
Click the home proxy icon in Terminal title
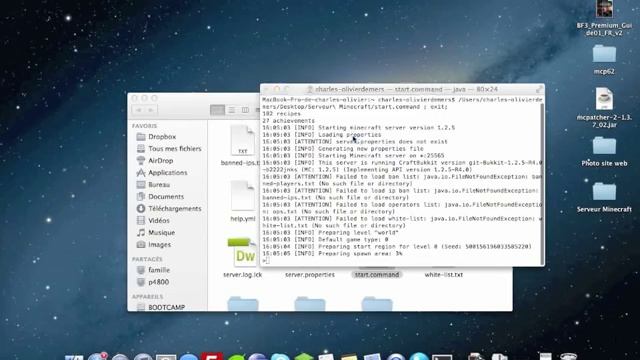(310, 89)
